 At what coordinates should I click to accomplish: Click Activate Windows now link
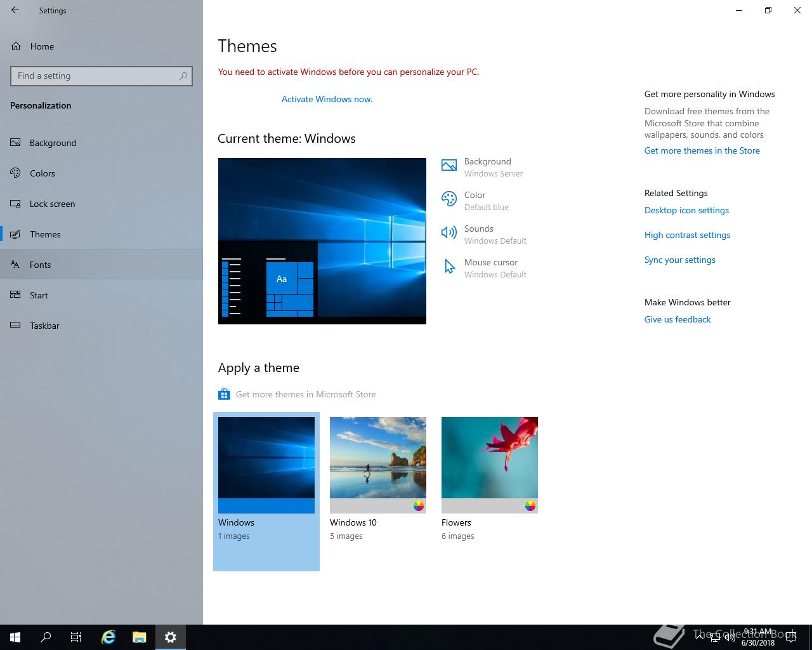point(327,99)
